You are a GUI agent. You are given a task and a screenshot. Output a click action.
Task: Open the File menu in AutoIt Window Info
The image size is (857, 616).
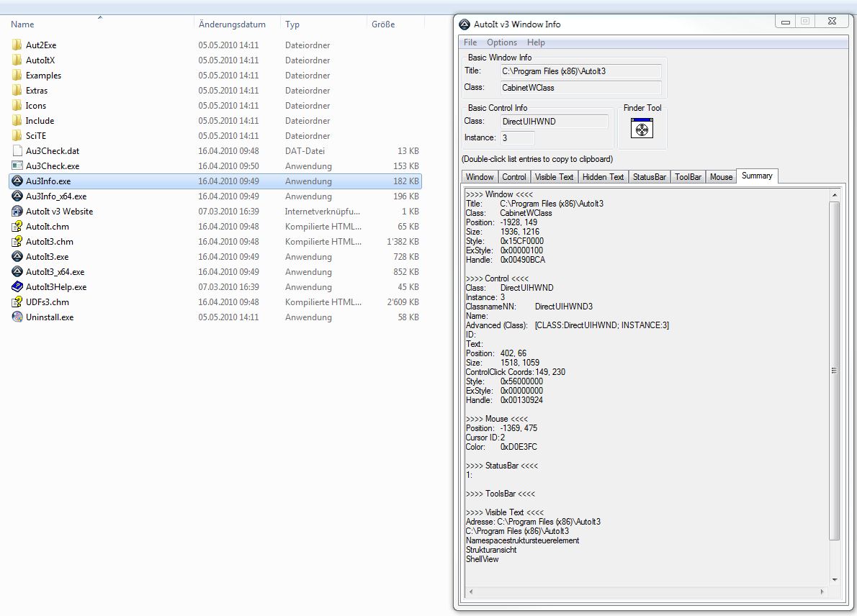(x=470, y=42)
